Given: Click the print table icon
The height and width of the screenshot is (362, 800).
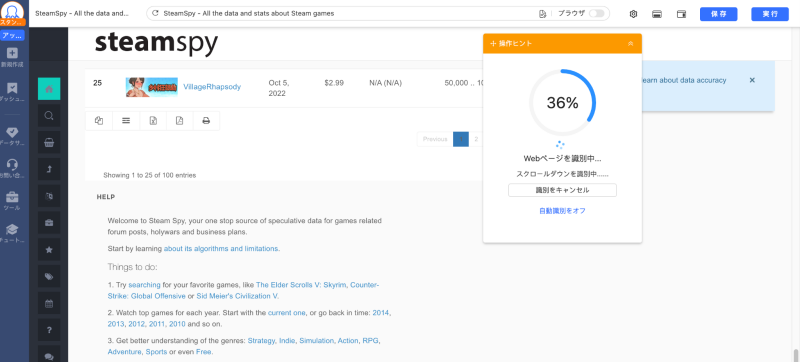Looking at the screenshot, I should (206, 121).
